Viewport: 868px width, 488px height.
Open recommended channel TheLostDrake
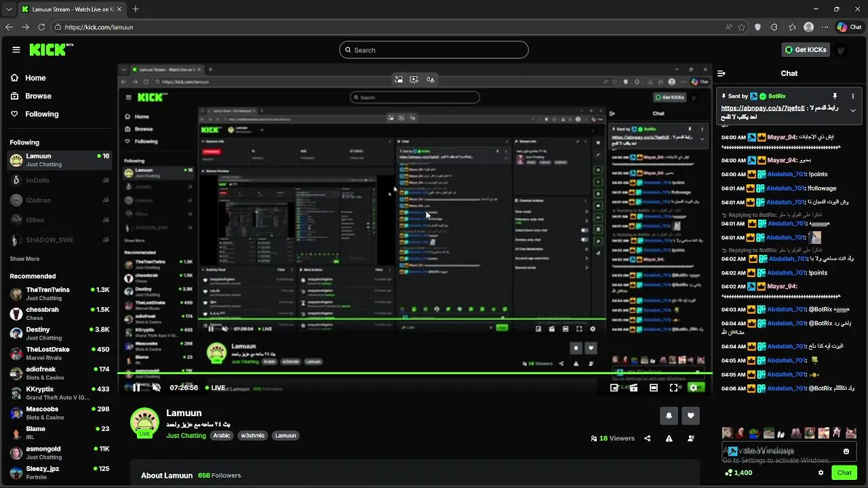coord(60,353)
